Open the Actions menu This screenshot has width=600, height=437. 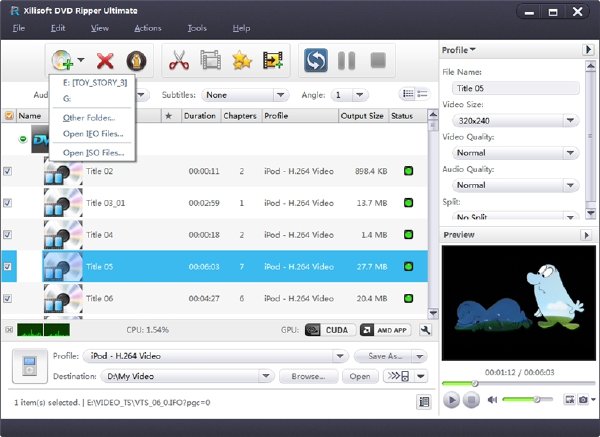click(x=148, y=28)
